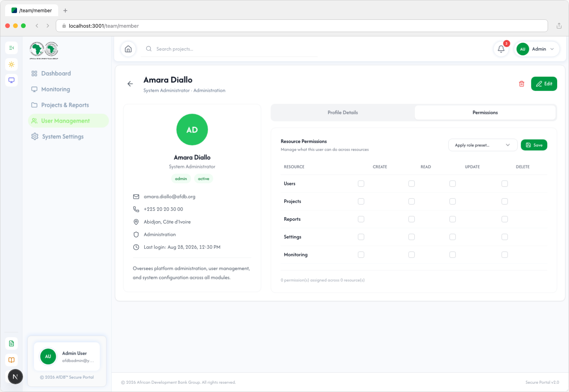Open the notifications bell
This screenshot has width=569, height=392.
tap(501, 49)
